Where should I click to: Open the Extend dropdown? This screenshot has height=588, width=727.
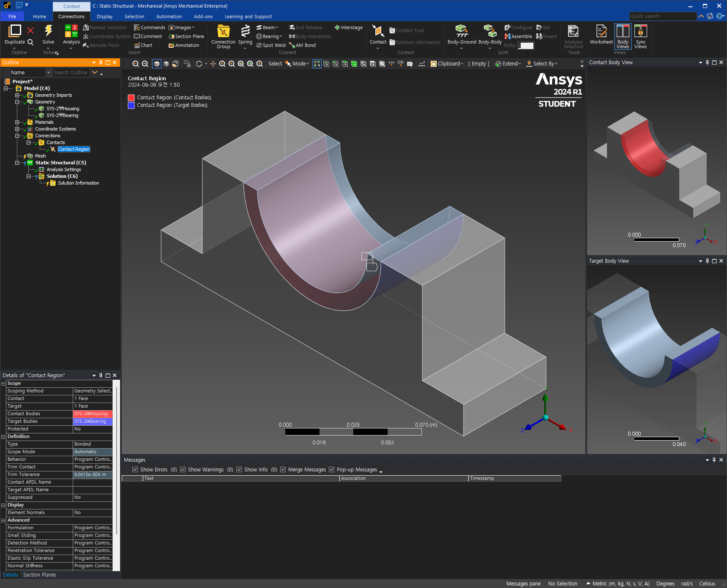click(508, 64)
